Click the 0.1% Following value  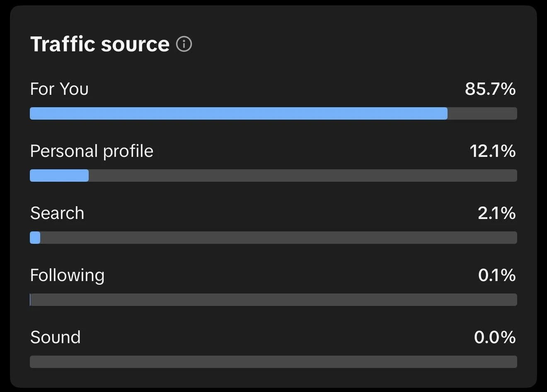(x=497, y=275)
